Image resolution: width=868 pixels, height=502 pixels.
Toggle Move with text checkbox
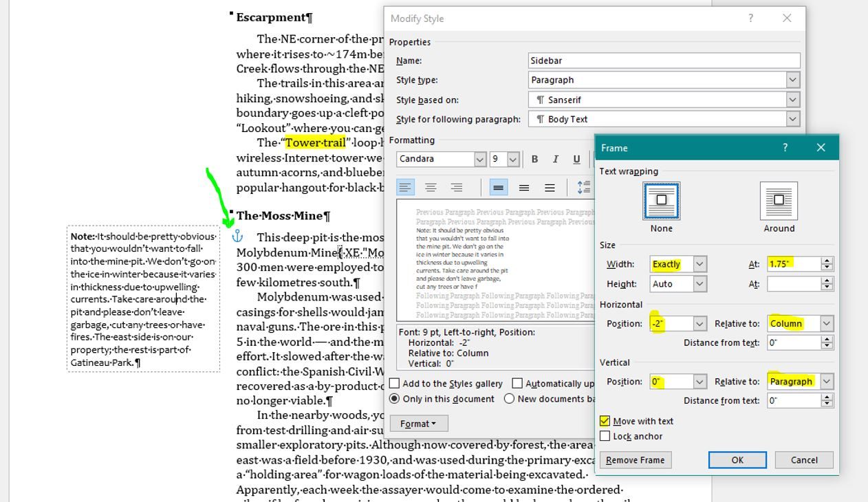tap(605, 421)
